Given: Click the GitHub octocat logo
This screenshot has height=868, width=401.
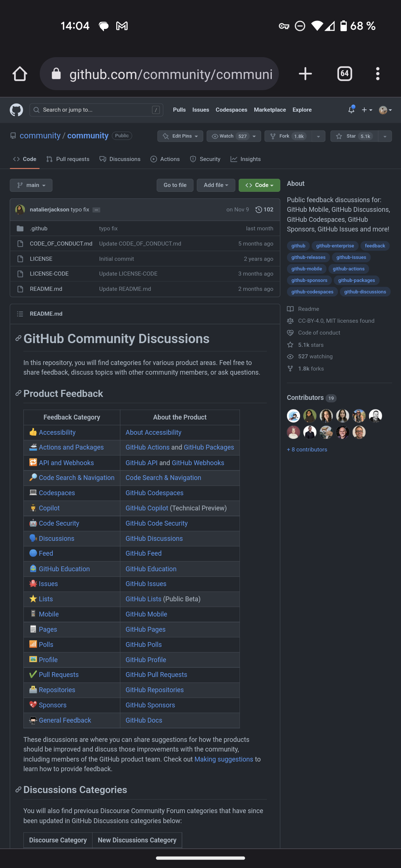Looking at the screenshot, I should pos(16,110).
